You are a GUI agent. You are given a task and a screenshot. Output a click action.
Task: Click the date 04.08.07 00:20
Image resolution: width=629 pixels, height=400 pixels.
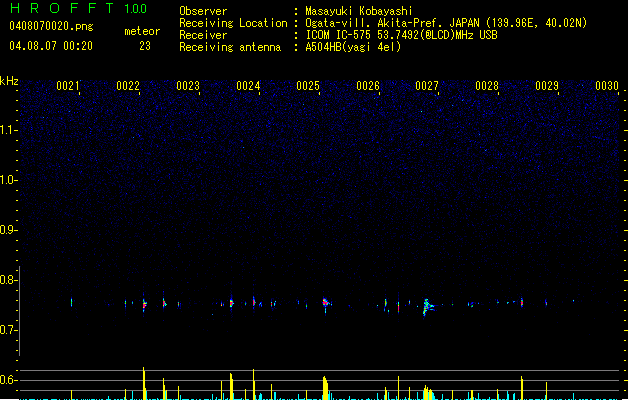[x=51, y=46]
